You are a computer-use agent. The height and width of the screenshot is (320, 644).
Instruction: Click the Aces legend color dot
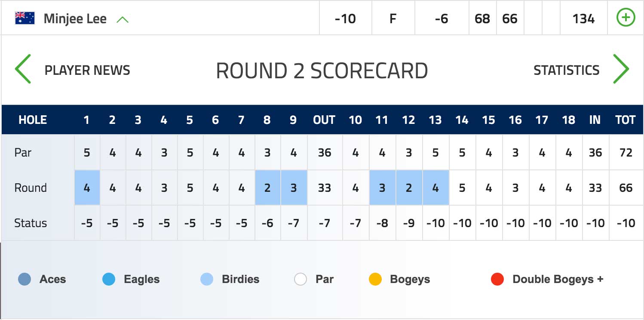click(x=25, y=280)
